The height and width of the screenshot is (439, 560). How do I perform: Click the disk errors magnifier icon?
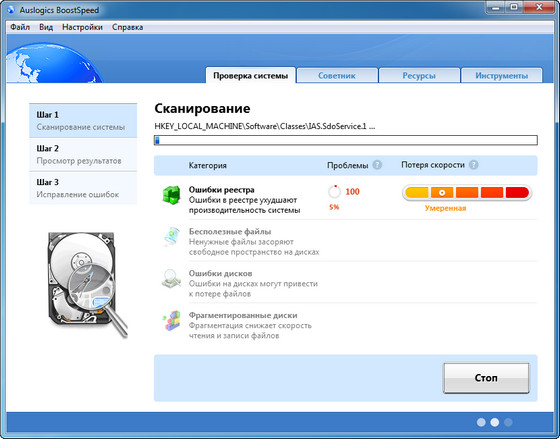(171, 279)
